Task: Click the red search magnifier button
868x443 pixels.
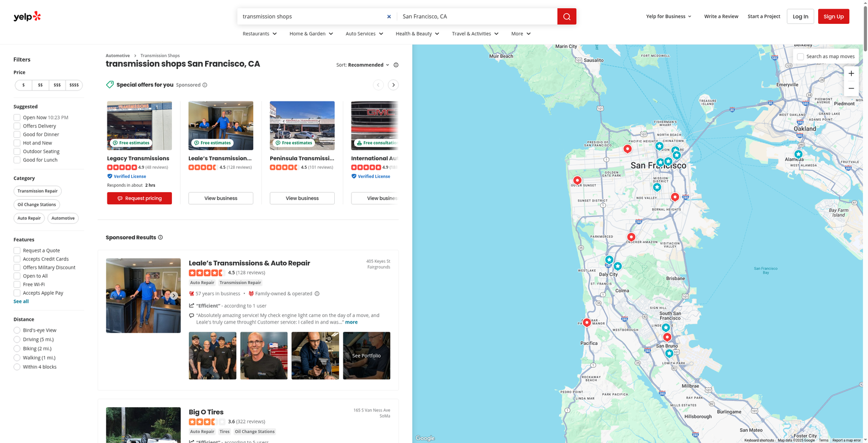Action: 566,16
